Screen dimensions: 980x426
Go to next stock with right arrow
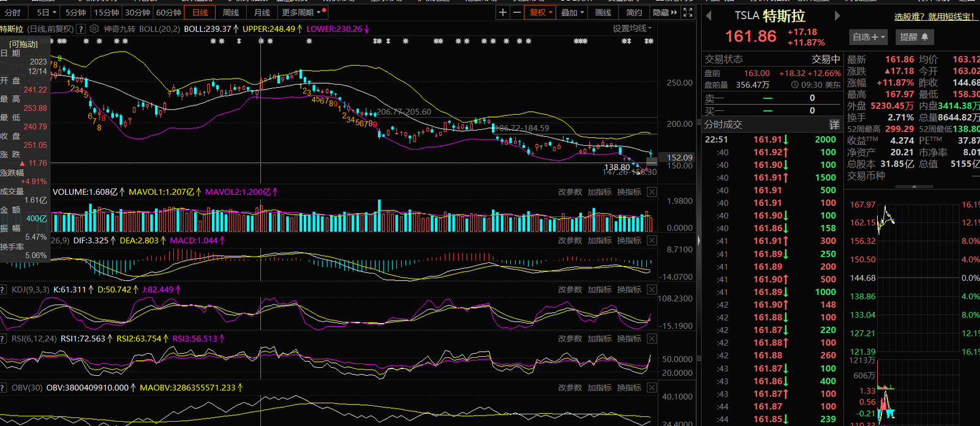(837, 17)
